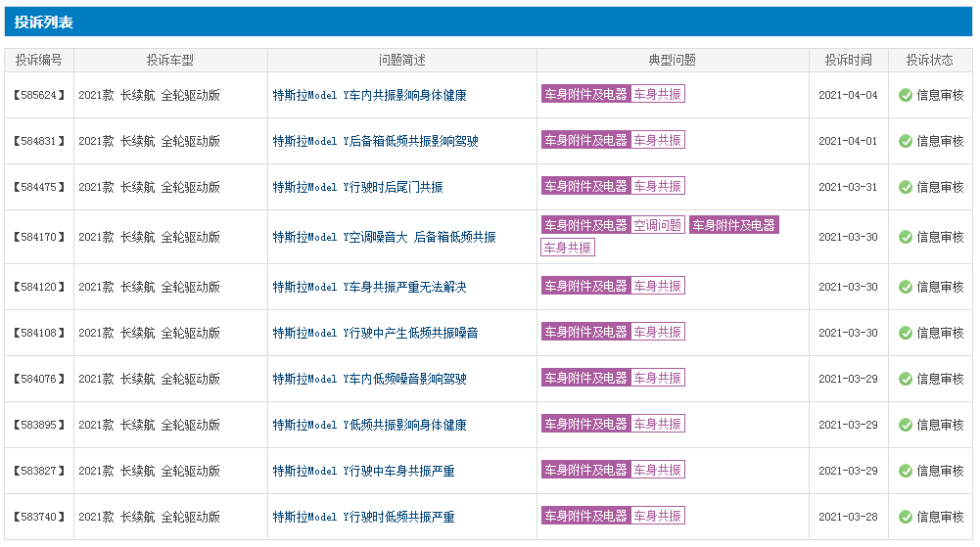Select complaint number 【584120】
Image resolution: width=980 pixels, height=547 pixels.
click(39, 288)
